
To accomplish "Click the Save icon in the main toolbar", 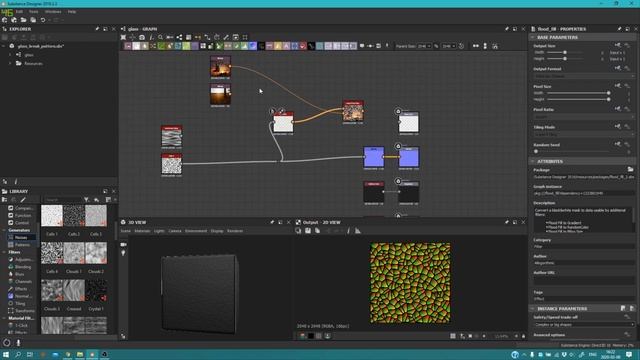I will click(x=33, y=20).
